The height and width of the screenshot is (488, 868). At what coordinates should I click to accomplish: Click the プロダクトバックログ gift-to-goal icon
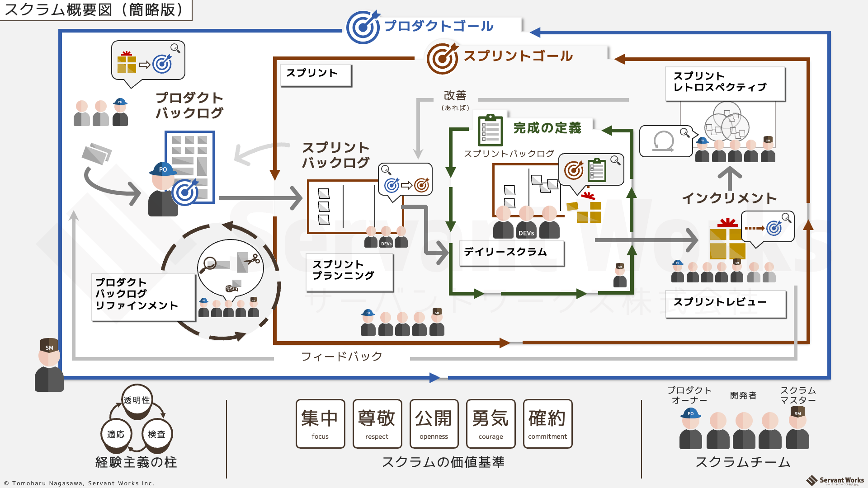tap(148, 65)
